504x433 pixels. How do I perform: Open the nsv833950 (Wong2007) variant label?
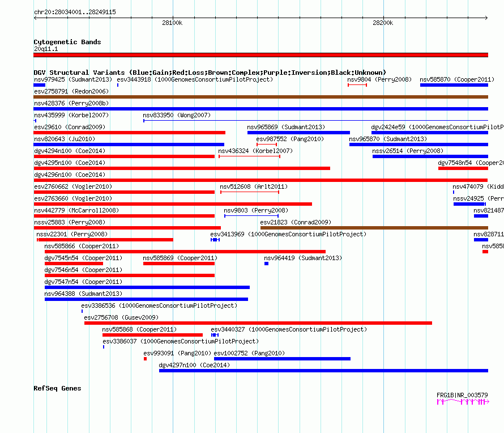(x=177, y=115)
